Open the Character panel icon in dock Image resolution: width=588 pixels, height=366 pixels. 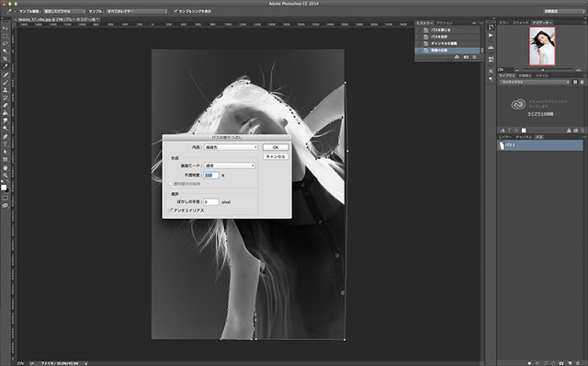click(491, 71)
